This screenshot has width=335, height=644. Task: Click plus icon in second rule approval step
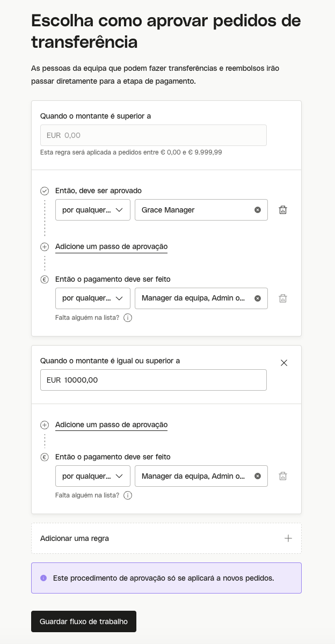pos(45,425)
